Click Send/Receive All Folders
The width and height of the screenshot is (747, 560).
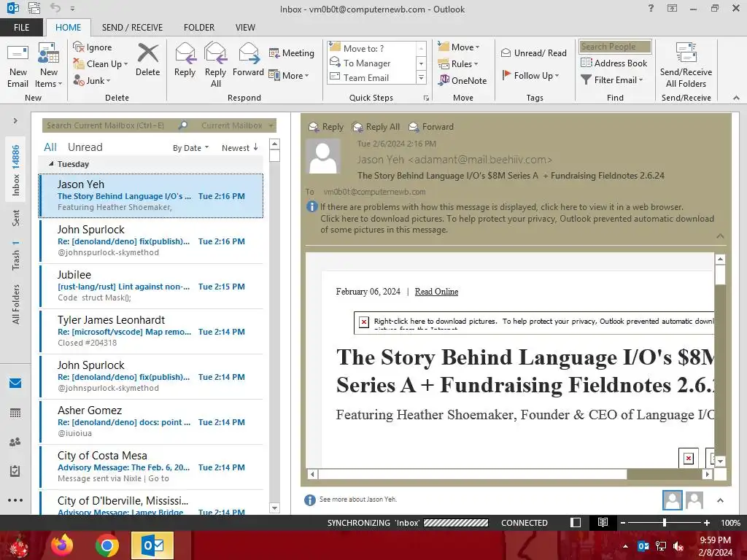(x=686, y=66)
